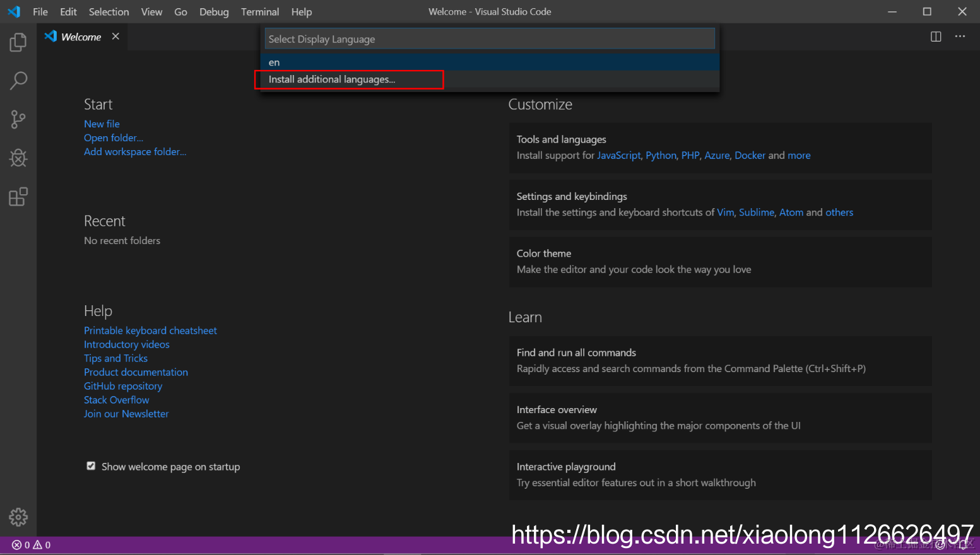Click the Vim keybindings link
Viewport: 980px width, 555px height.
pyautogui.click(x=726, y=213)
